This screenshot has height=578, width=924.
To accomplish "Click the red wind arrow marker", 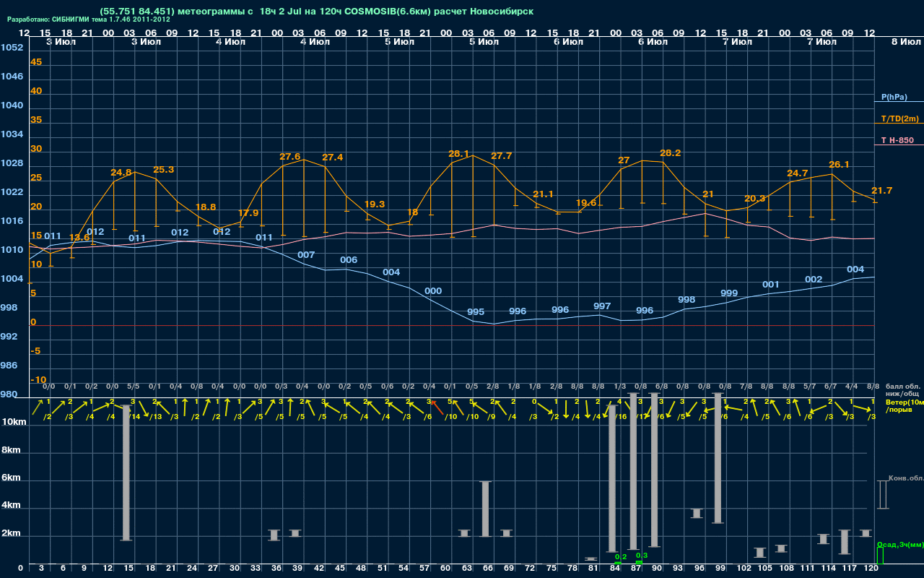I will click(437, 408).
